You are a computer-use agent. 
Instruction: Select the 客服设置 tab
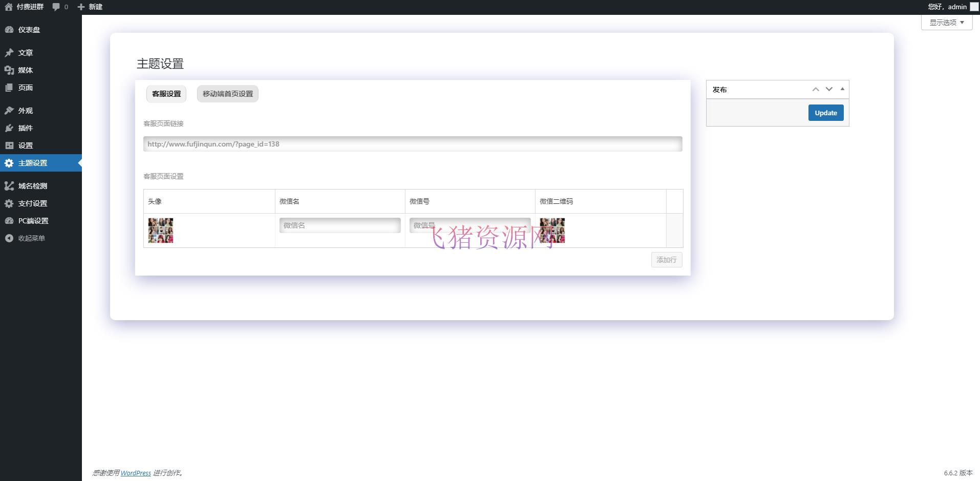point(166,94)
